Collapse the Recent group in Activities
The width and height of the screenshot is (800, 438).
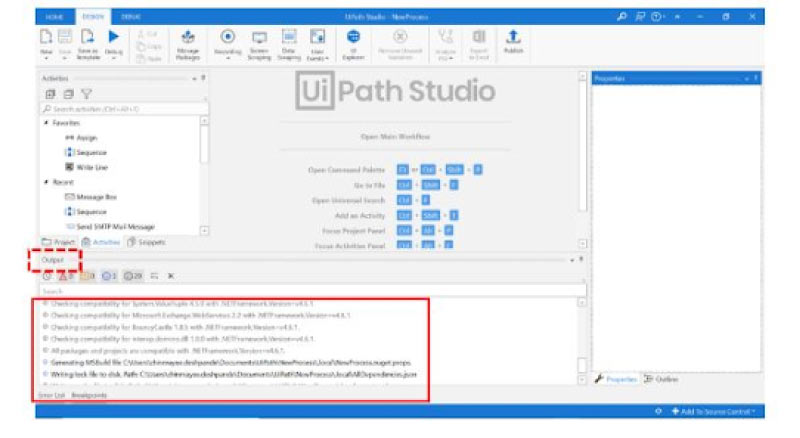click(x=46, y=182)
